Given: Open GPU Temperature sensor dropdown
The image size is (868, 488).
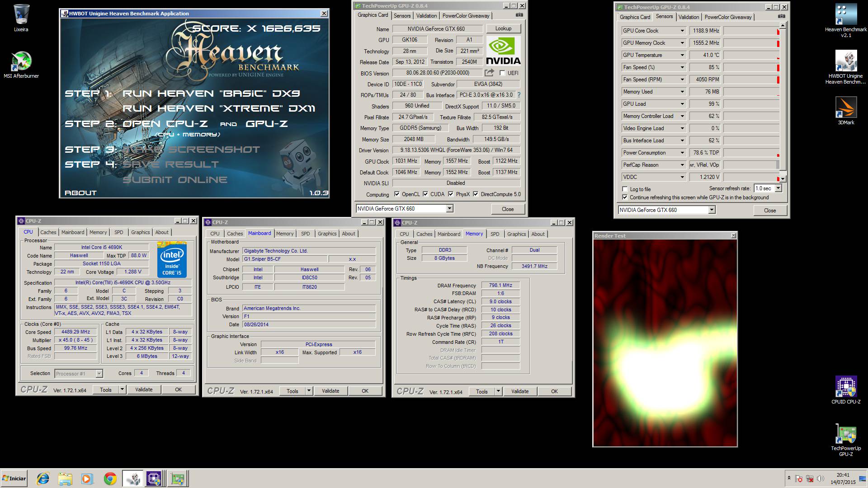Looking at the screenshot, I should (682, 55).
